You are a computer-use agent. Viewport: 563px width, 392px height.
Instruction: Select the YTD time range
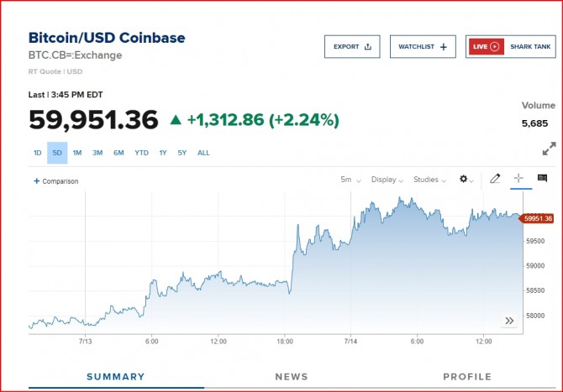point(141,153)
